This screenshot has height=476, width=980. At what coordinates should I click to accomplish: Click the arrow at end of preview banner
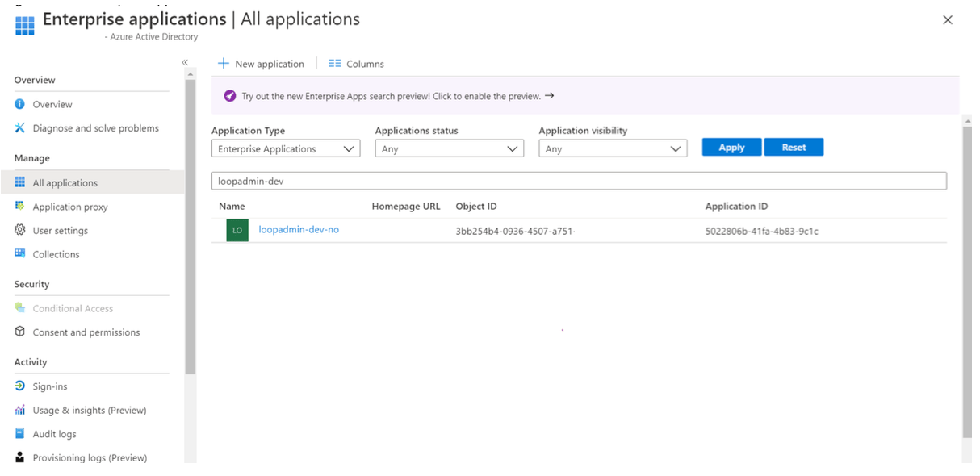pos(550,95)
